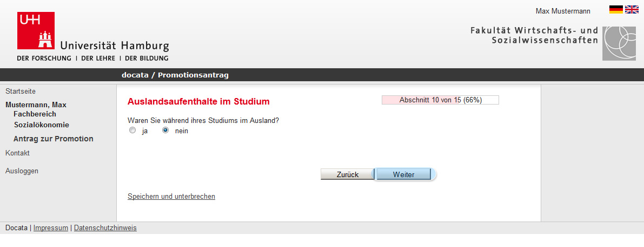Viewport: 644px width, 247px height.
Task: Continue with the Weiter button
Action: point(403,174)
